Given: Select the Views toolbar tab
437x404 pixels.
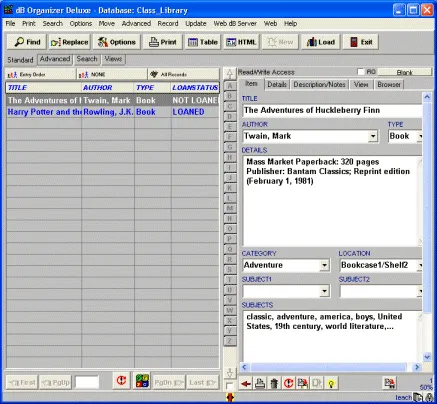Looking at the screenshot, I should point(113,59).
